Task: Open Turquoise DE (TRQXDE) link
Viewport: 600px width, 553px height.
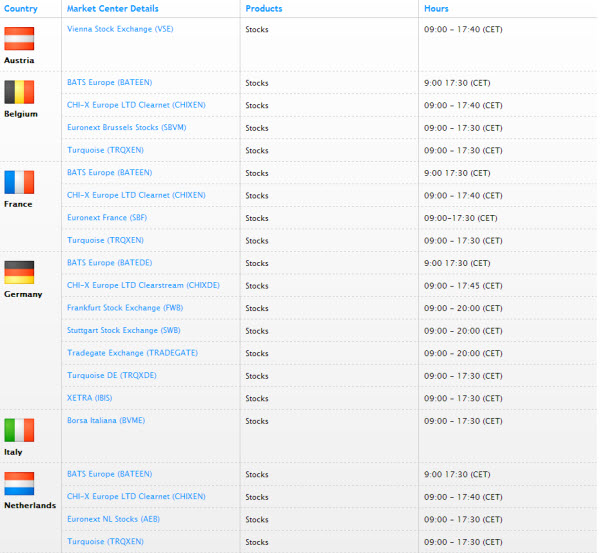Action: tap(111, 375)
